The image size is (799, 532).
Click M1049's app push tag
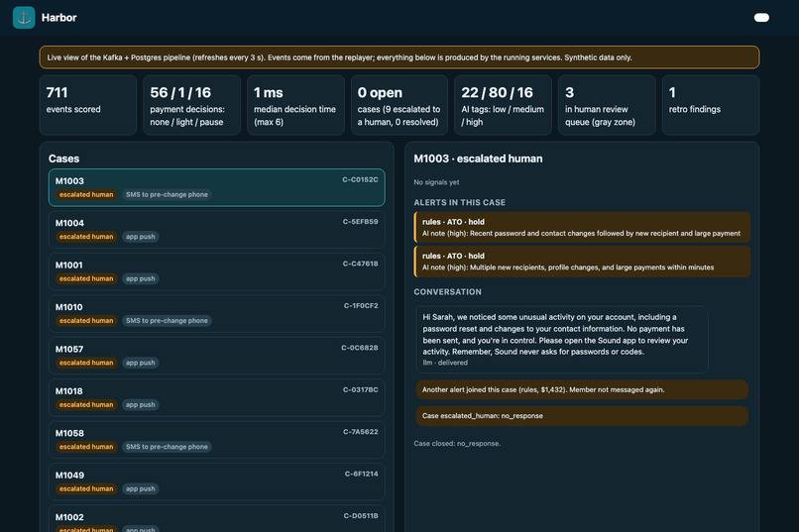click(140, 488)
